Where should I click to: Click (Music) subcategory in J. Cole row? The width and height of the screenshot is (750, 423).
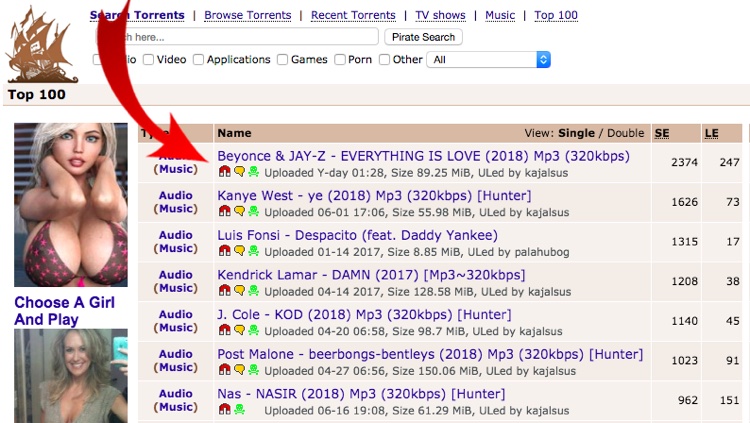[176, 328]
